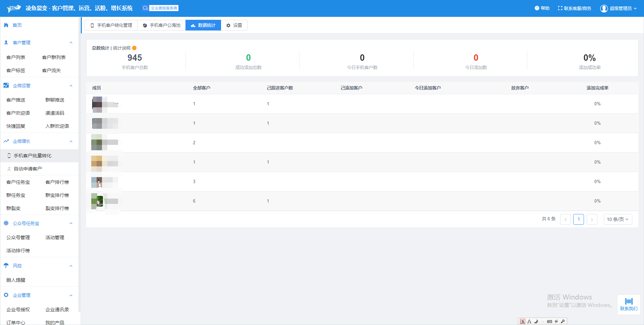Image resolution: width=644 pixels, height=325 pixels.
Task: Click the orange statistics info icon
Action: click(134, 48)
